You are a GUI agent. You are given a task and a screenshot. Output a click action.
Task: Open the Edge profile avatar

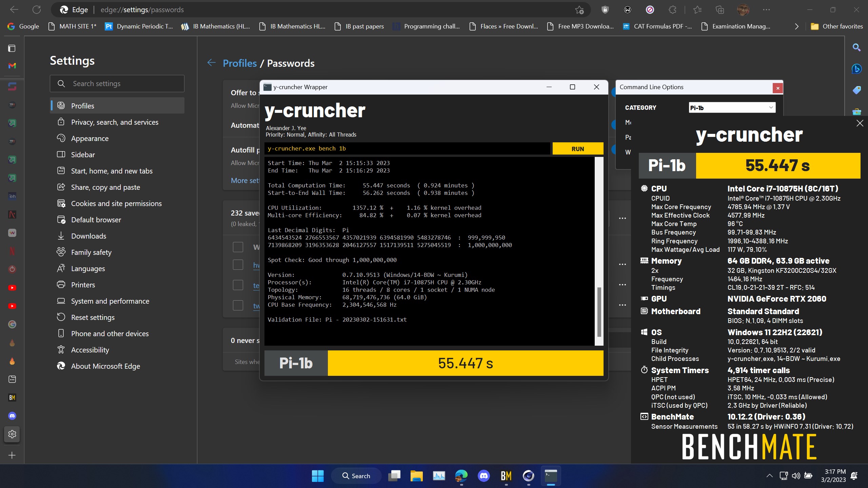point(743,10)
